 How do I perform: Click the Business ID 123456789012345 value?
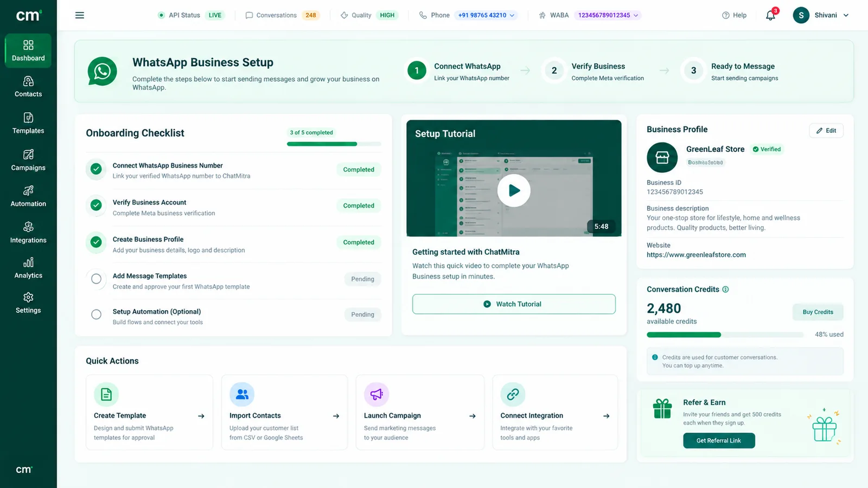click(x=675, y=192)
